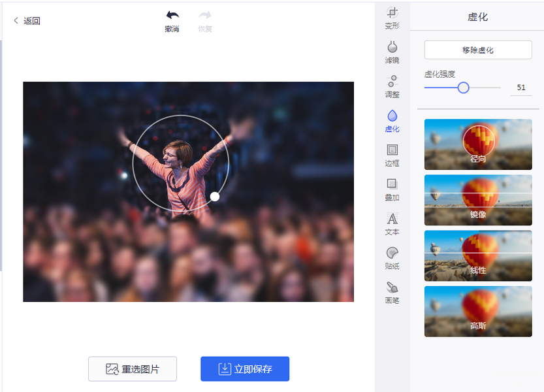Image resolution: width=544 pixels, height=392 pixels.
Task: Choose the 径向 radial blur thumbnail
Action: [x=478, y=144]
